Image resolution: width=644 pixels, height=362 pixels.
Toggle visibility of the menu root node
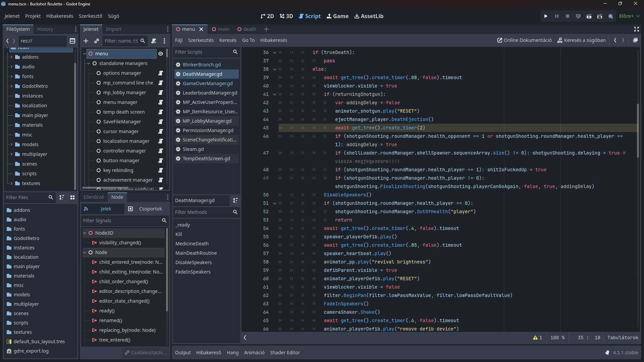click(x=161, y=54)
